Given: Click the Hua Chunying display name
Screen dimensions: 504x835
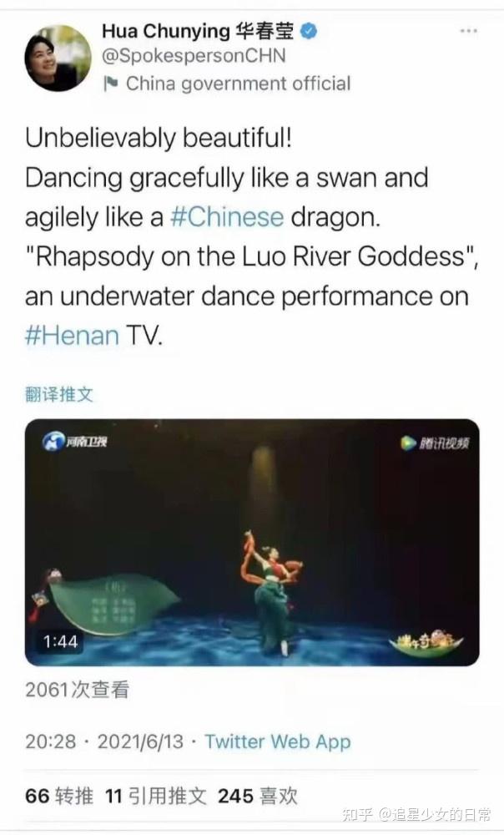Looking at the screenshot, I should [198, 32].
